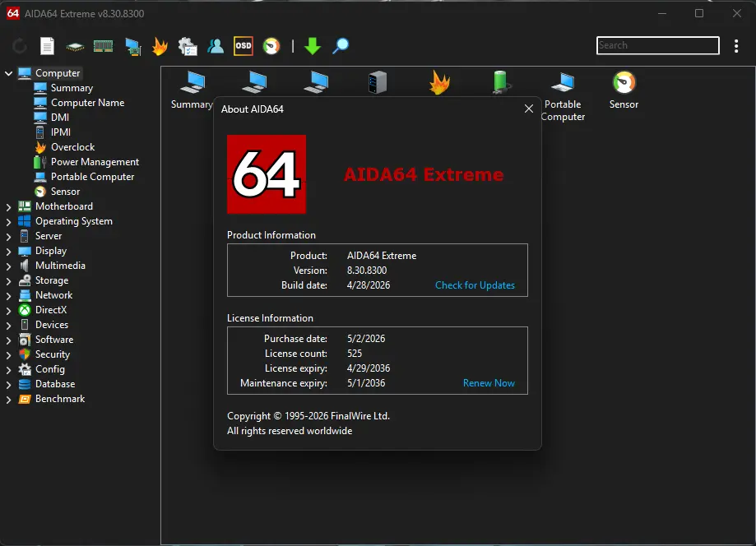Click the gauge sensor panel toolbar icon

[271, 46]
